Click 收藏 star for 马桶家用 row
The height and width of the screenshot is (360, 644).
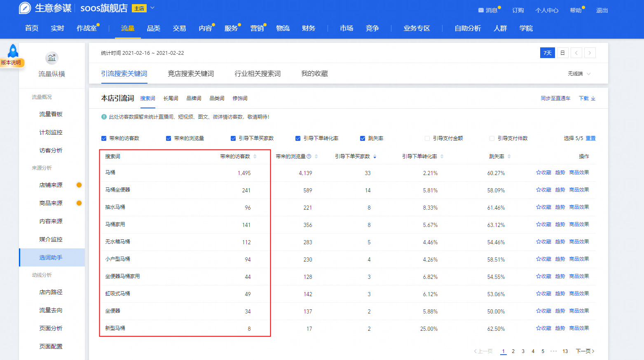click(539, 224)
